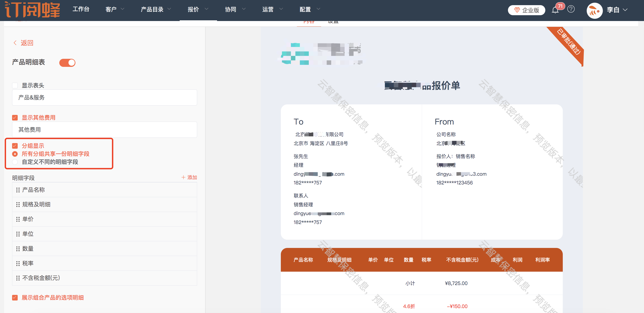The image size is (644, 313).
Task: Click the 添加 detail field button
Action: coord(189,177)
